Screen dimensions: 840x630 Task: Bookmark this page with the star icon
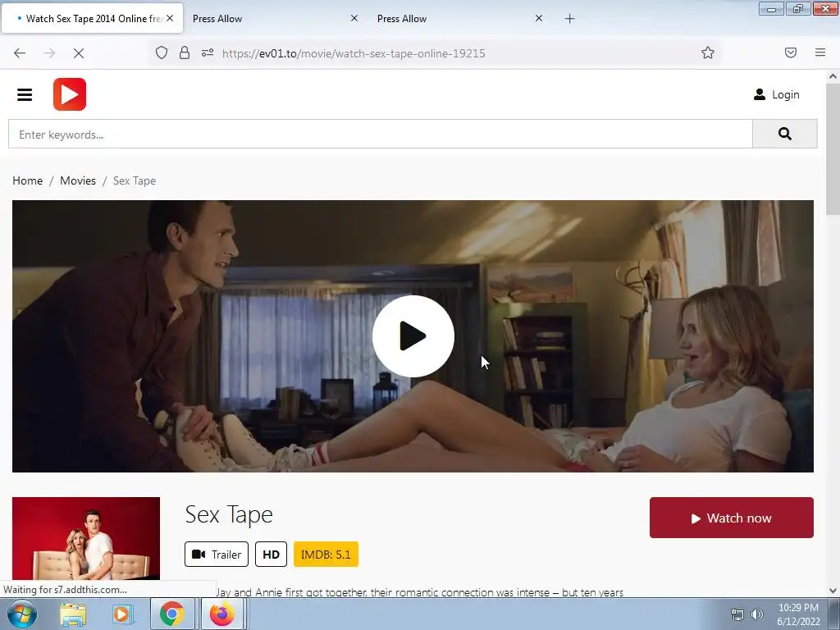tap(708, 52)
